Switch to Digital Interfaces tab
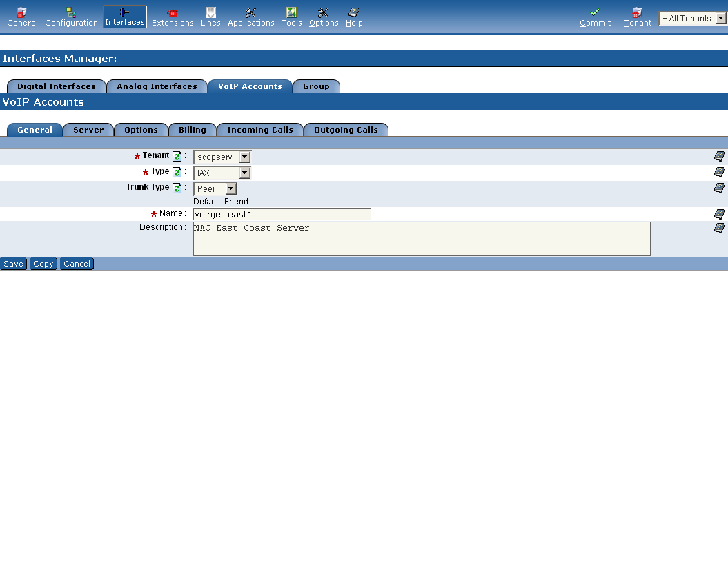The height and width of the screenshot is (562, 728). [56, 86]
